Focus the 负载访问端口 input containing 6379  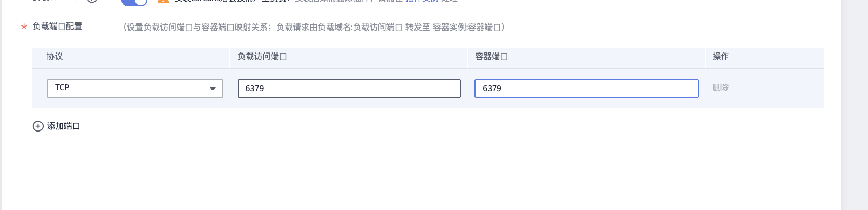349,88
